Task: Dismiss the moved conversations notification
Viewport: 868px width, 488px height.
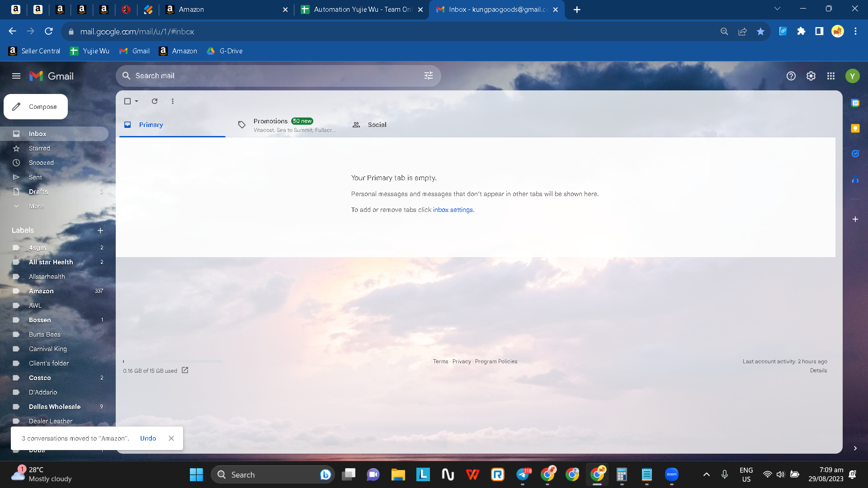Action: [171, 438]
